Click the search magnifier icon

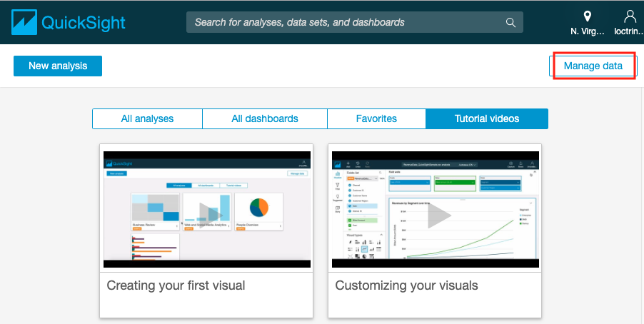pyautogui.click(x=510, y=22)
